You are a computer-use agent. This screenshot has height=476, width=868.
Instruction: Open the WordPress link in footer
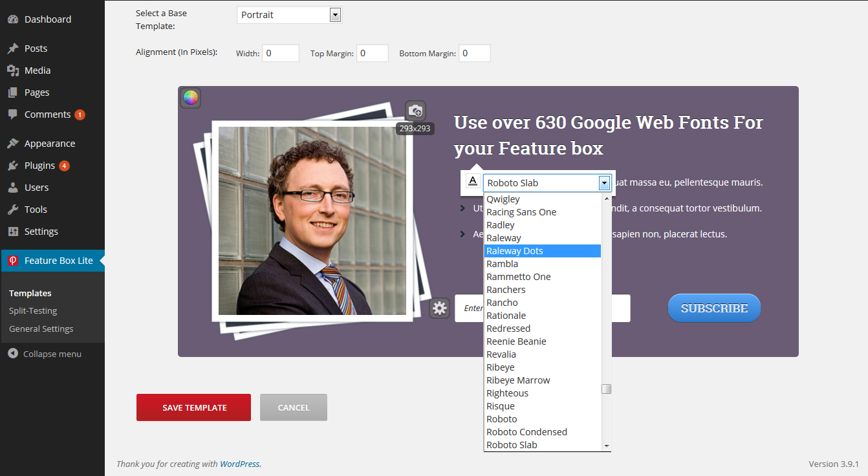[240, 464]
